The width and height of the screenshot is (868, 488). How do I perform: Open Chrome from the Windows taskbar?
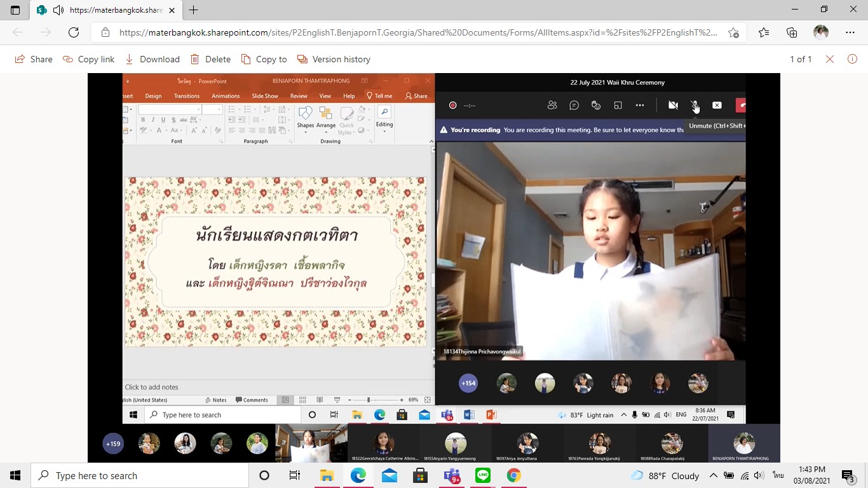tap(514, 475)
